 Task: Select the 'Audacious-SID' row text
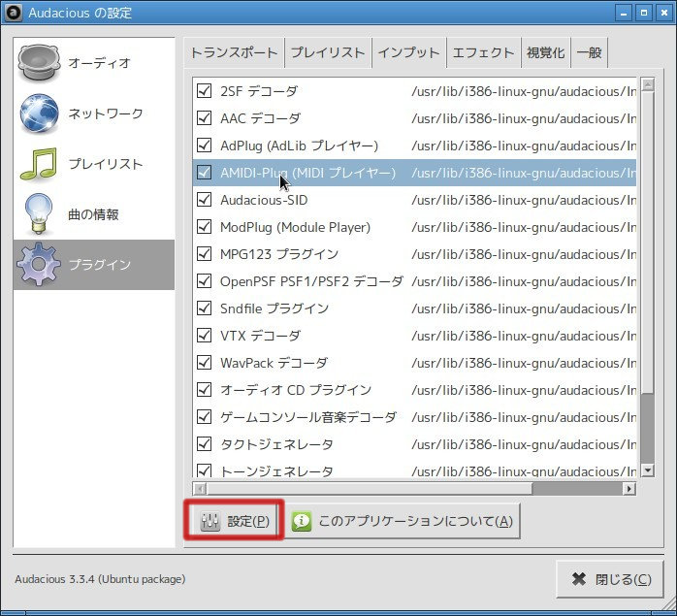click(x=264, y=200)
